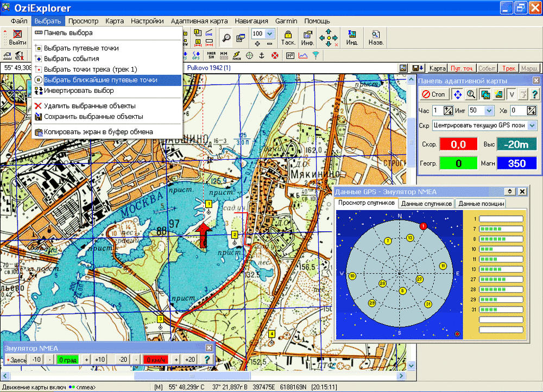This screenshot has height=392, width=543.
Task: Collapse the Данные GPS window with arrows button
Action: pos(510,192)
